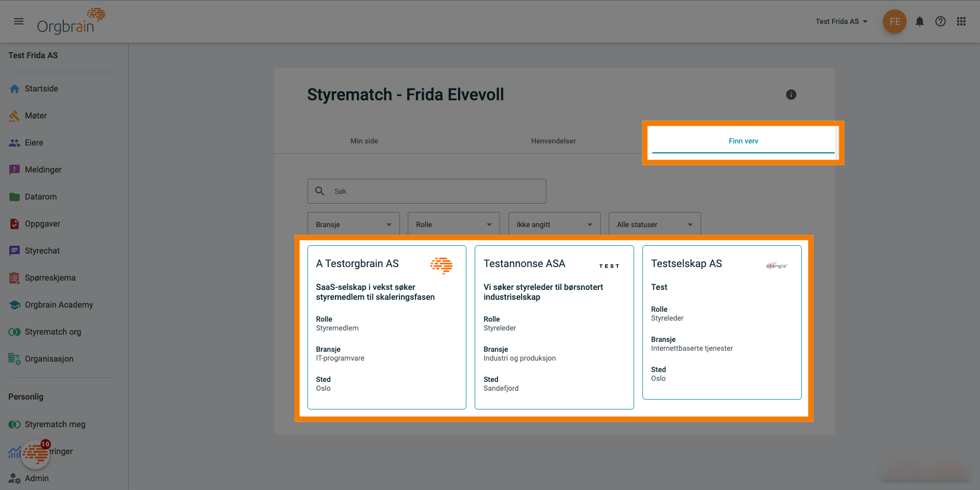Screen dimensions: 980x490
Task: Open Startside in the sidebar
Action: click(x=42, y=89)
